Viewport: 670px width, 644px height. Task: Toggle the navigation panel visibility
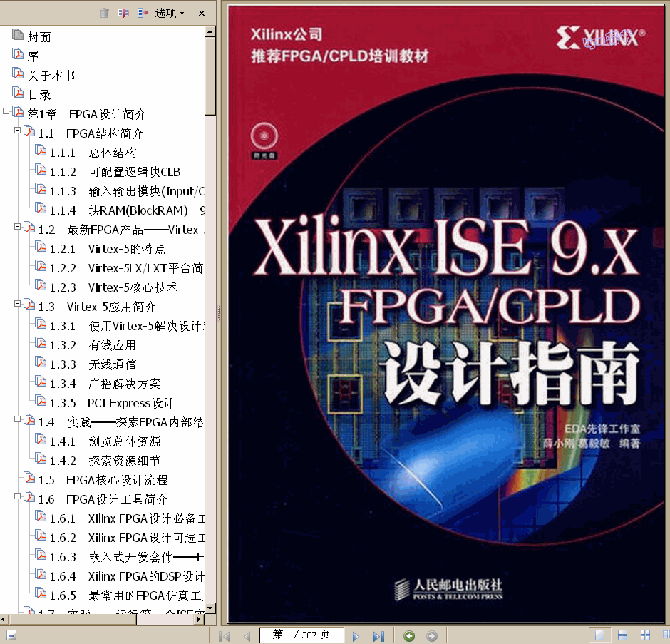tap(11, 634)
